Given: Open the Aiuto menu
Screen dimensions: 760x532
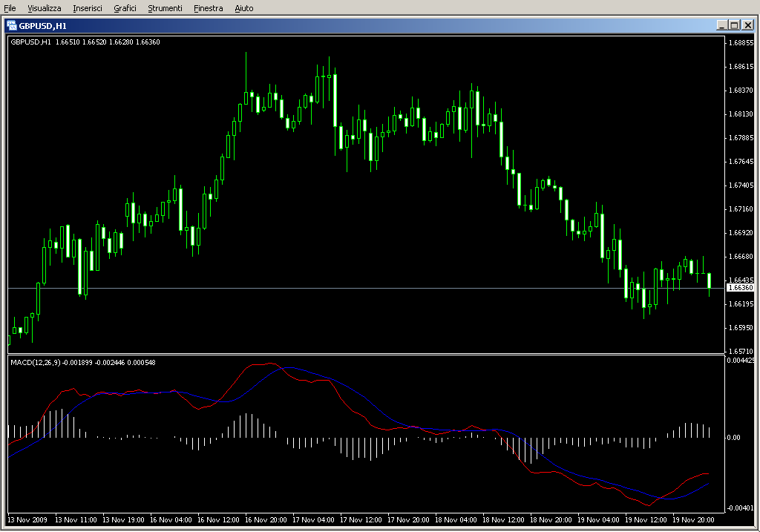Looking at the screenshot, I should point(243,8).
